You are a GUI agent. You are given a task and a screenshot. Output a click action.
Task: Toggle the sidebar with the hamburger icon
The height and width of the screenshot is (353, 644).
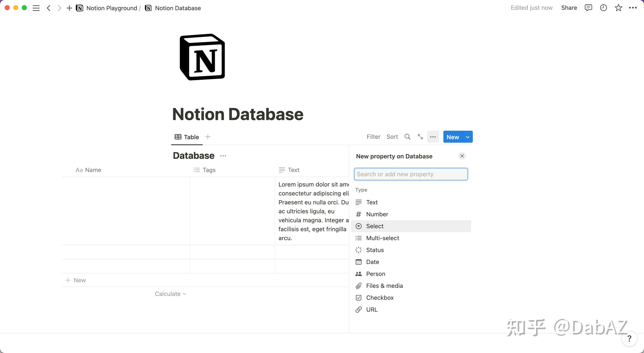(x=36, y=8)
